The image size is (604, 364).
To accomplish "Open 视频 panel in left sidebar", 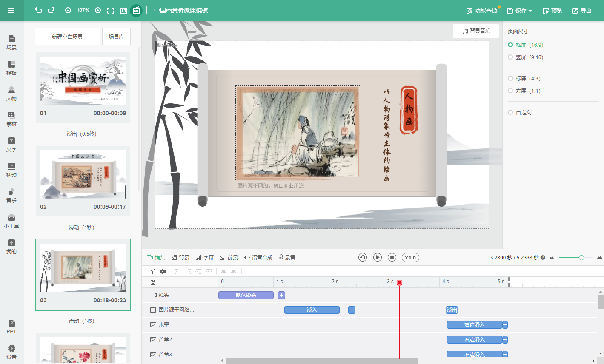I will (x=11, y=170).
